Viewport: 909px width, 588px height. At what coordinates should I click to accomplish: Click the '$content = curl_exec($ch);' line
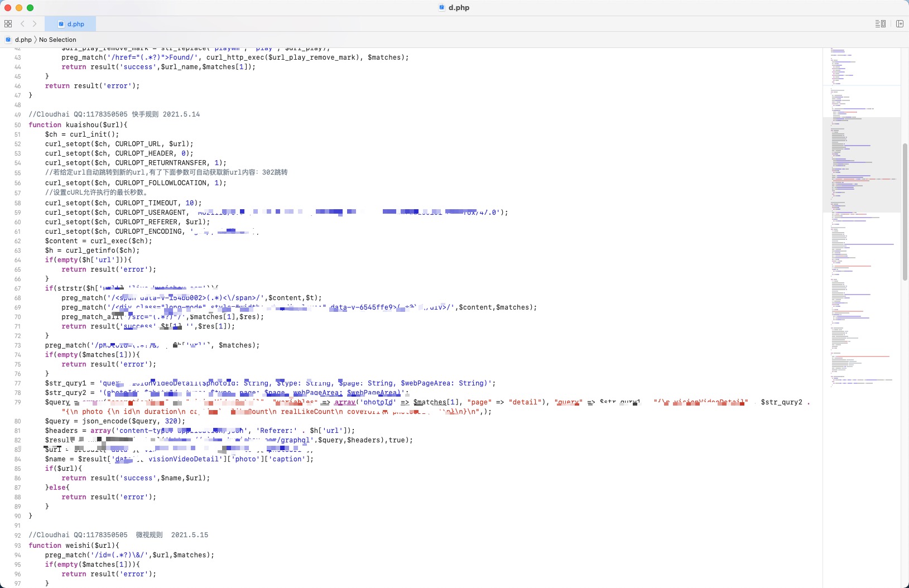pyautogui.click(x=99, y=241)
